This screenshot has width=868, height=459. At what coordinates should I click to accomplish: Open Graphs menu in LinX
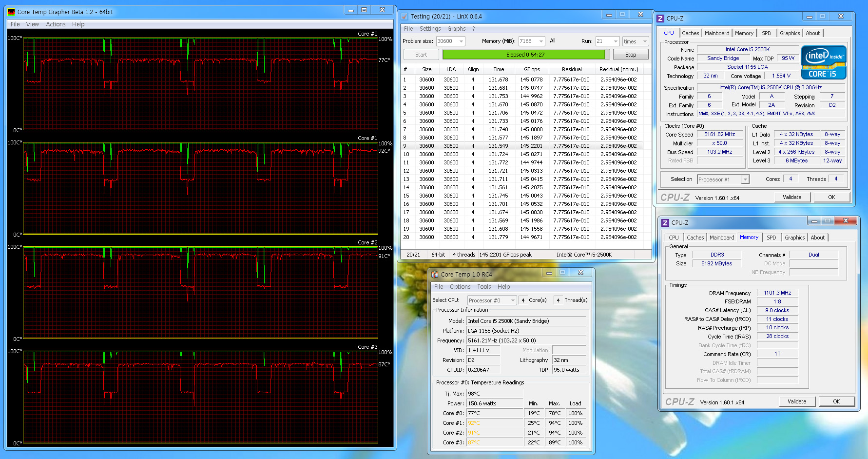(x=456, y=29)
